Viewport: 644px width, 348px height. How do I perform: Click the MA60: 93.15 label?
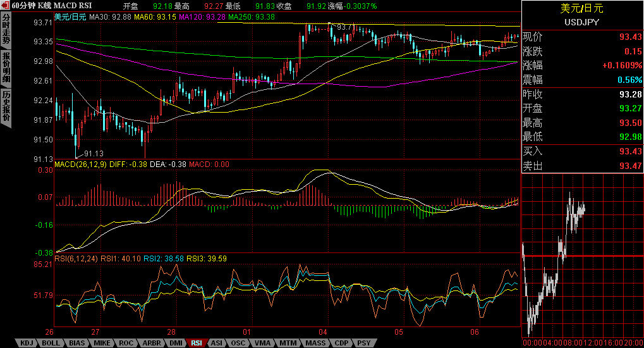click(x=155, y=17)
